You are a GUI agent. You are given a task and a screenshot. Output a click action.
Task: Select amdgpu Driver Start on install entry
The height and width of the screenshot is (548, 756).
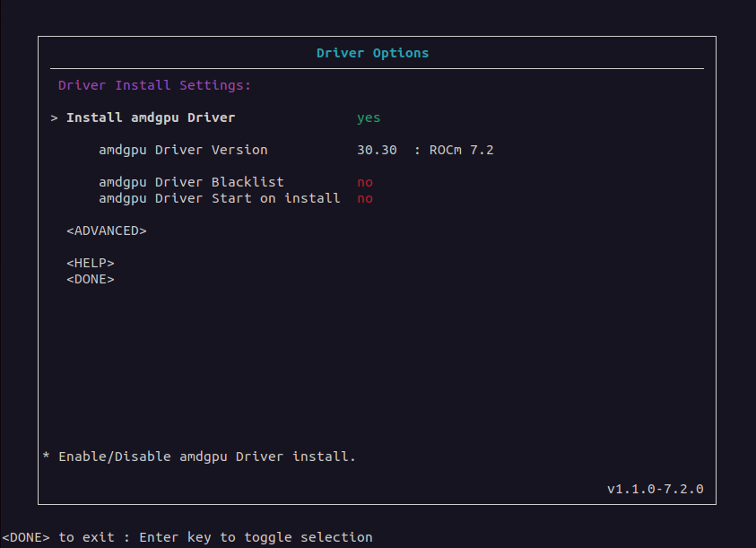pyautogui.click(x=219, y=198)
